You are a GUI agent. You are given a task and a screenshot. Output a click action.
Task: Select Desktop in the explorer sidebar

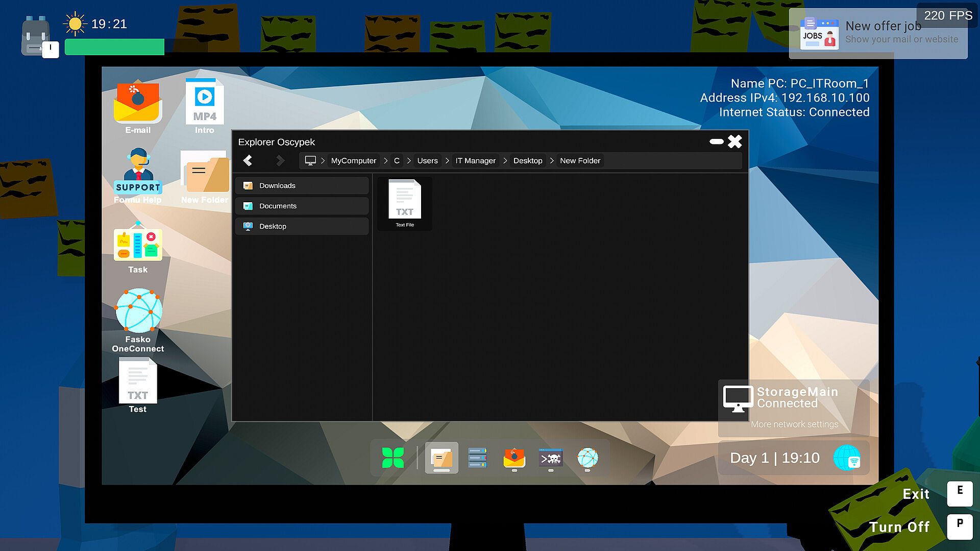302,227
